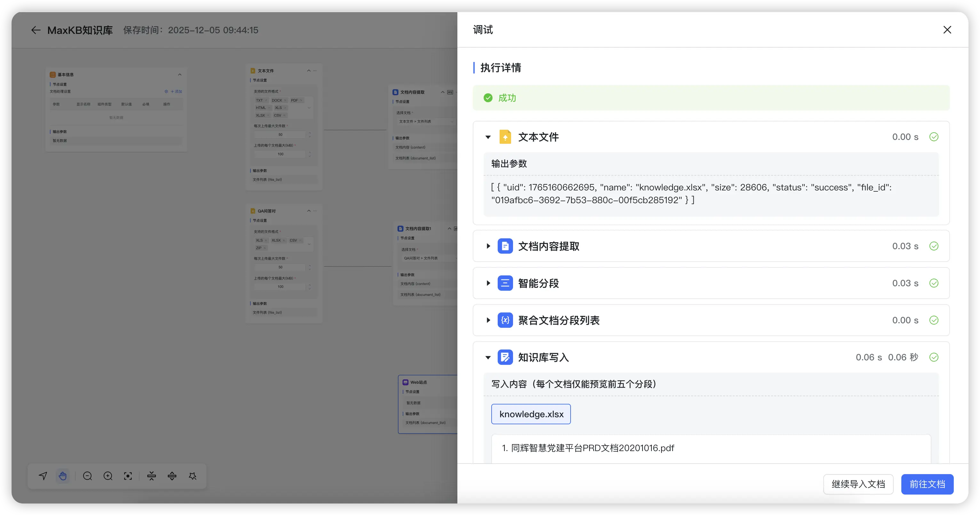980x515 pixels.
Task: Fit canvas to view with focus icon
Action: point(128,476)
